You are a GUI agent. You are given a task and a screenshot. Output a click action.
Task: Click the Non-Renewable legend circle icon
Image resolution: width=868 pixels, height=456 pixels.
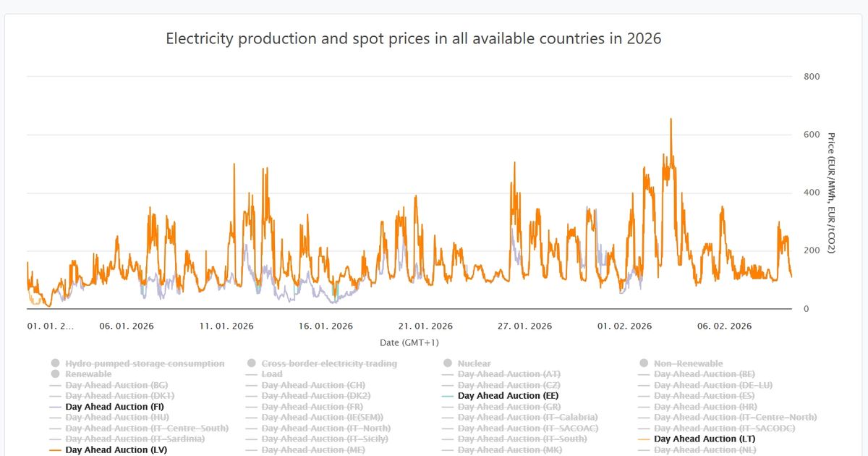pos(644,363)
